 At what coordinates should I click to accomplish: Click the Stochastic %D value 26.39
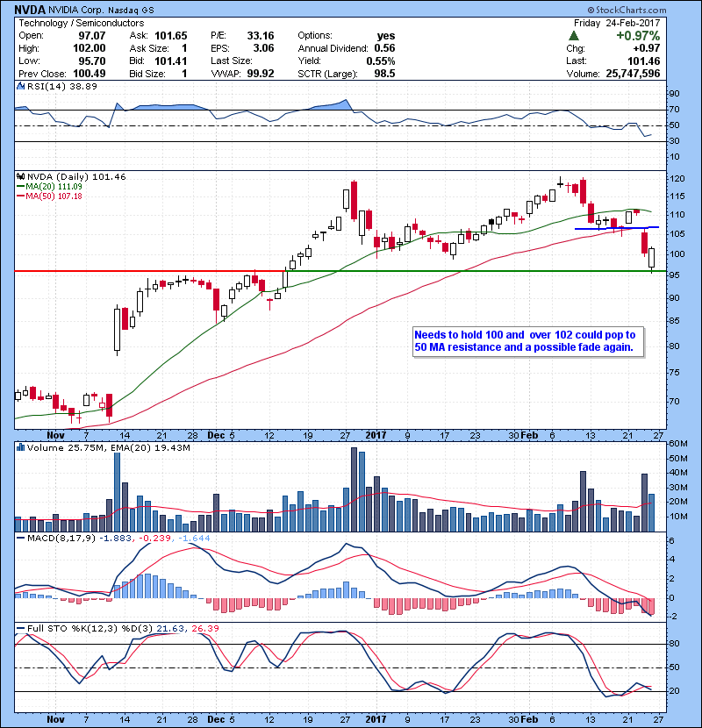pyautogui.click(x=204, y=628)
